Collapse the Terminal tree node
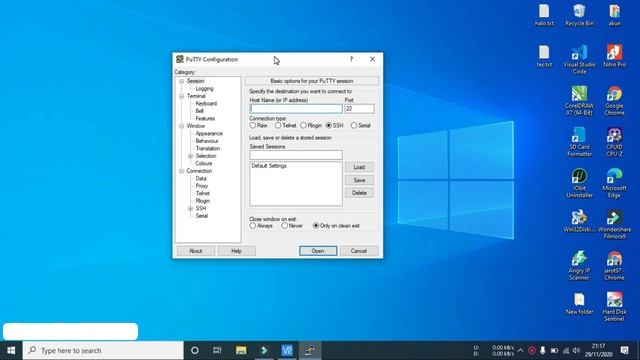This screenshot has width=640, height=360. (182, 96)
